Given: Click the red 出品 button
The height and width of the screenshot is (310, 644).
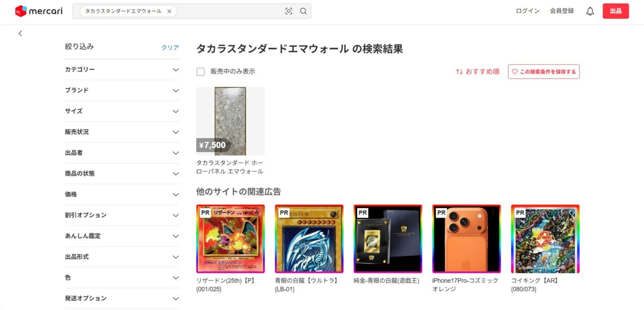Looking at the screenshot, I should coord(616,11).
